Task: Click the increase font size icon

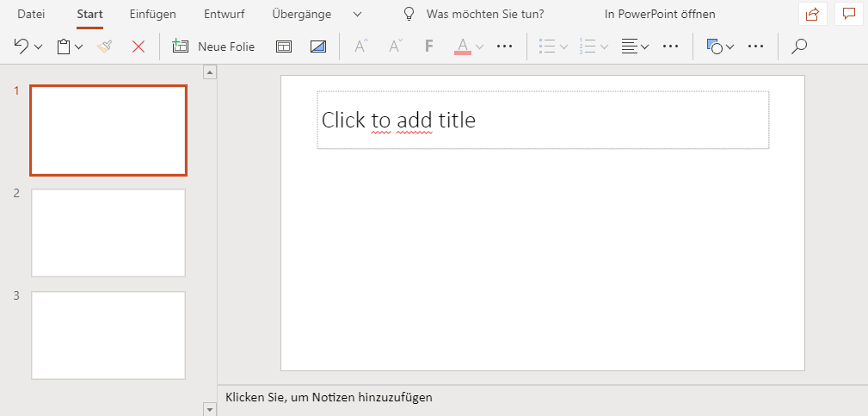Action: coord(360,47)
